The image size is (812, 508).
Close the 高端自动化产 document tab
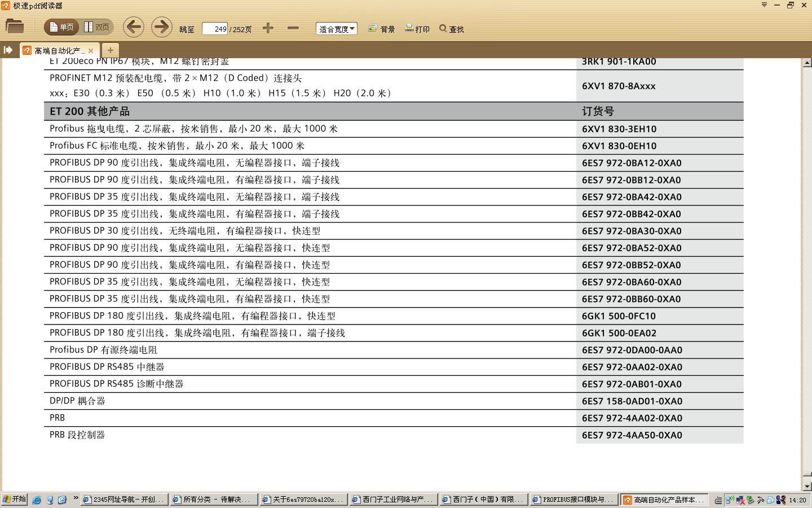pyautogui.click(x=91, y=50)
